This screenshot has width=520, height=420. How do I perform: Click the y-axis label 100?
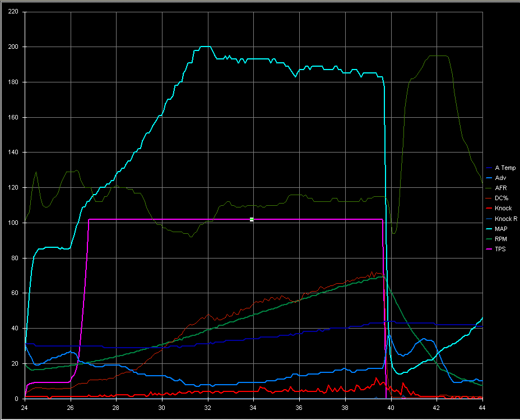click(x=13, y=223)
